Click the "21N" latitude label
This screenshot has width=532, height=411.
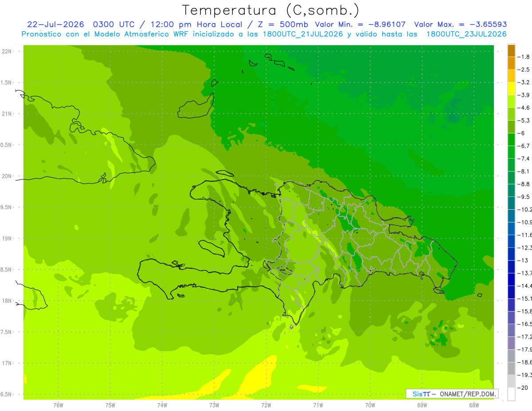coord(6,114)
